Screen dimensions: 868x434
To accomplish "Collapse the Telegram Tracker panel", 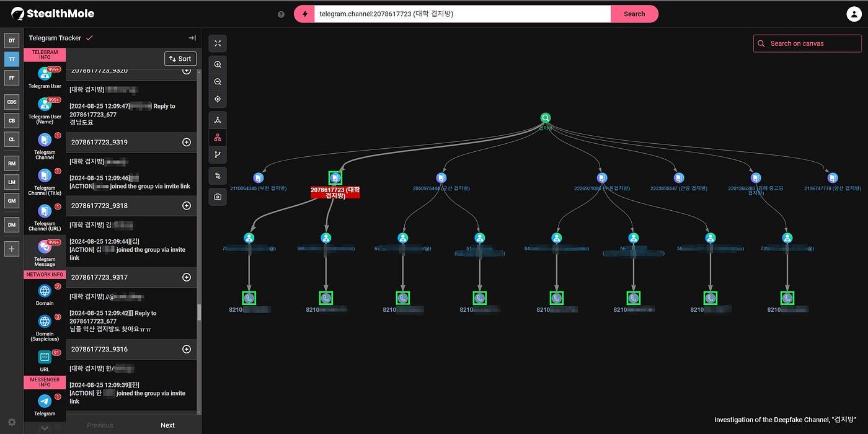I will [x=192, y=38].
